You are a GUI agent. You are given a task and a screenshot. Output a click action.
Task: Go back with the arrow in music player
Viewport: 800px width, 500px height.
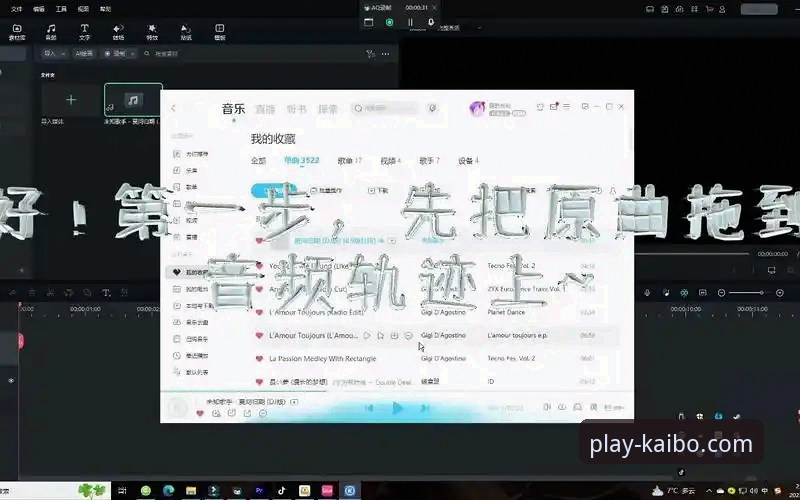pos(173,108)
